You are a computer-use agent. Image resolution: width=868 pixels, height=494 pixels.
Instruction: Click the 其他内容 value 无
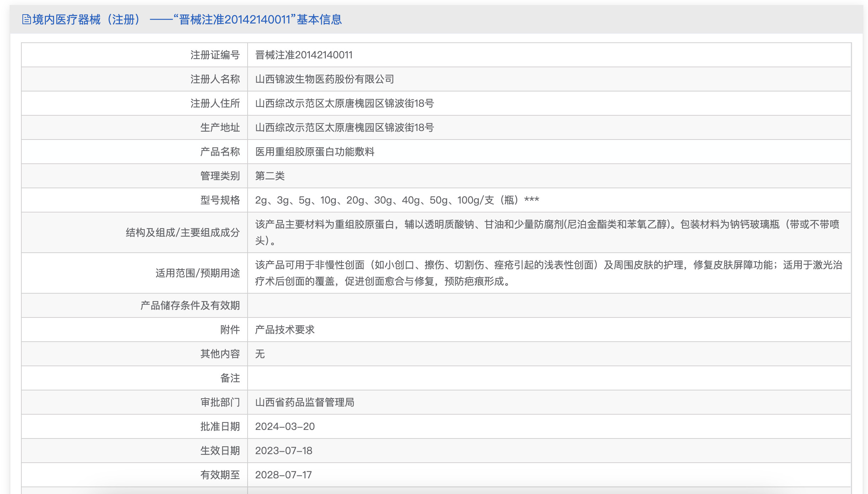pyautogui.click(x=260, y=354)
